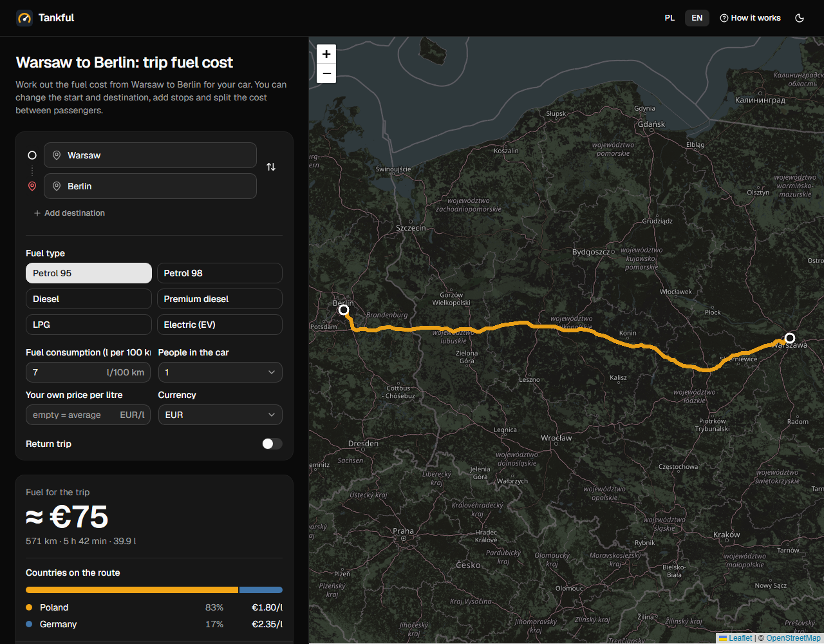
Task: Edit fuel consumption value field
Action: (x=88, y=372)
